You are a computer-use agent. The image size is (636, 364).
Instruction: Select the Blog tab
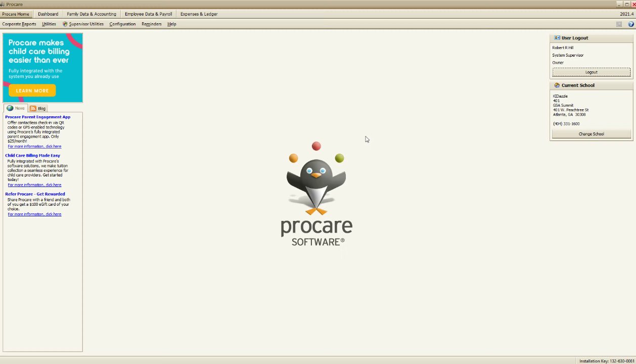38,108
